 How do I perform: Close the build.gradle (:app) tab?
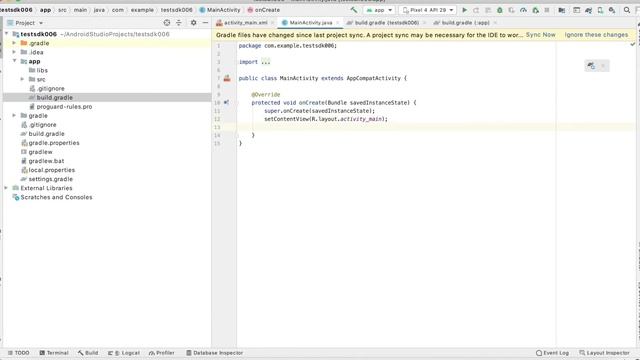[x=495, y=23]
